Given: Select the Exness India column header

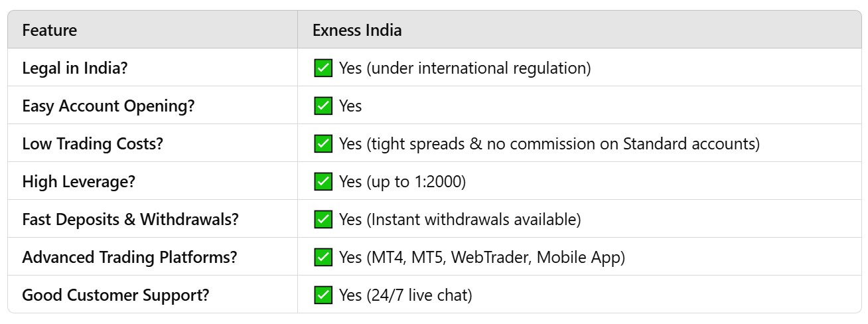Looking at the screenshot, I should point(357,31).
